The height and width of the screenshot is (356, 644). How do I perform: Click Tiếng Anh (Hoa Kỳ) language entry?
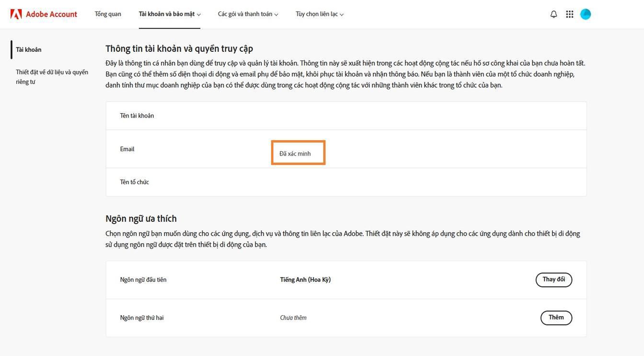(x=305, y=279)
